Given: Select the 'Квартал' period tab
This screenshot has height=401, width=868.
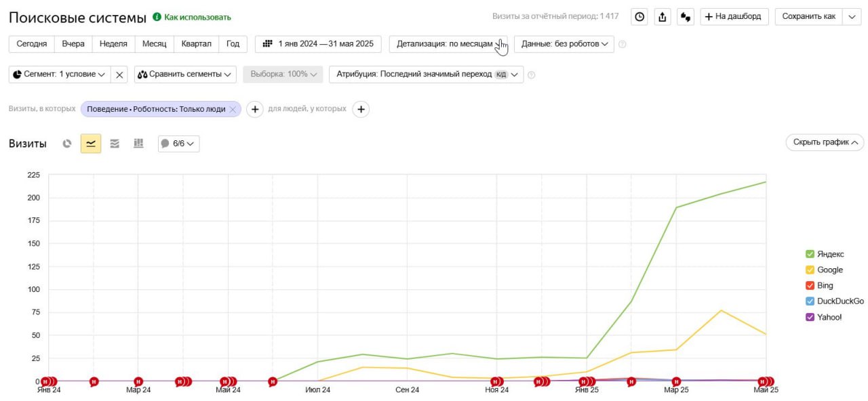Looking at the screenshot, I should pyautogui.click(x=196, y=43).
